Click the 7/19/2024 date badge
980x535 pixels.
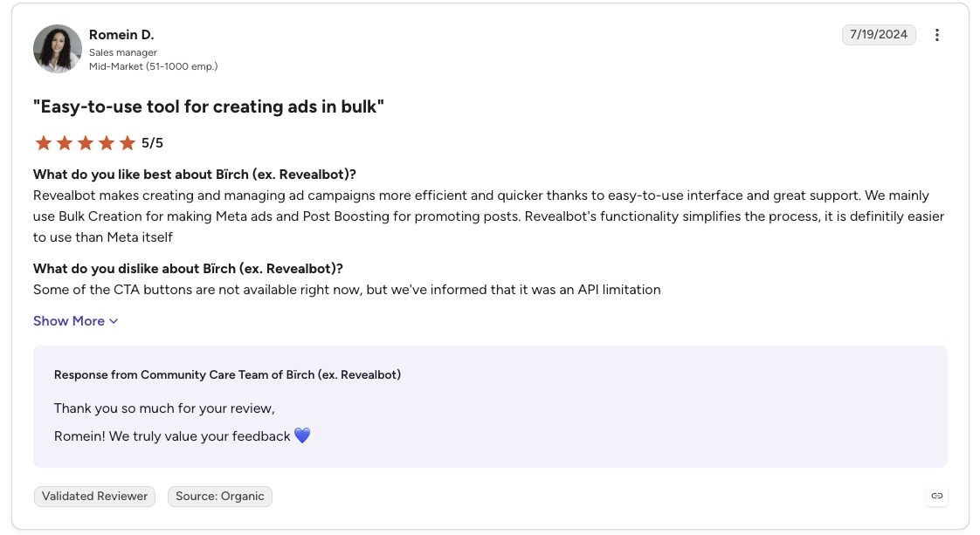[x=878, y=34]
